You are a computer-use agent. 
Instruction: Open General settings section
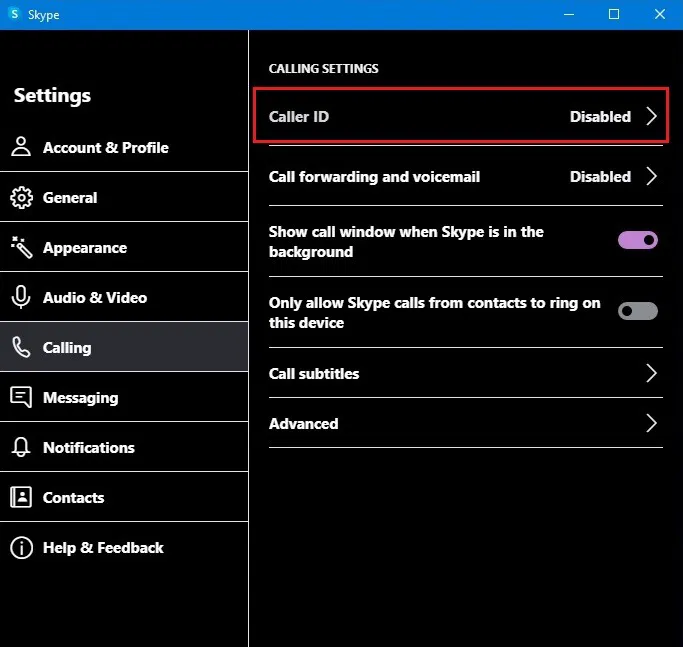[124, 197]
